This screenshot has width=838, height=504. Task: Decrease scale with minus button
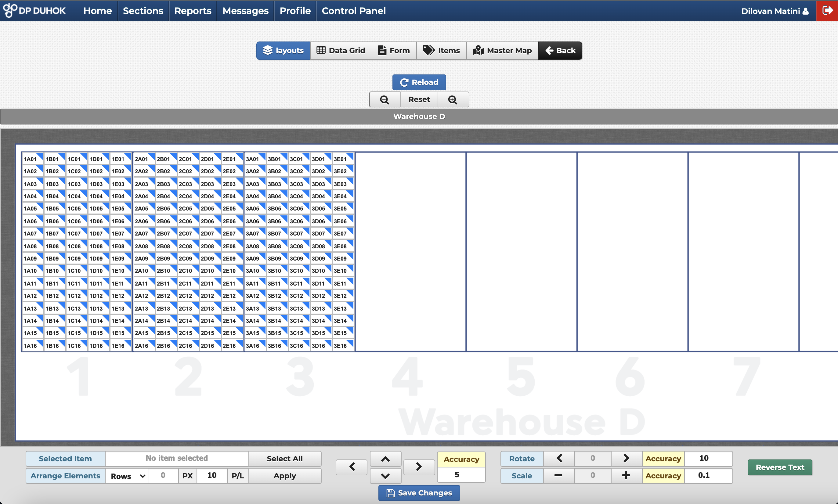coord(559,475)
